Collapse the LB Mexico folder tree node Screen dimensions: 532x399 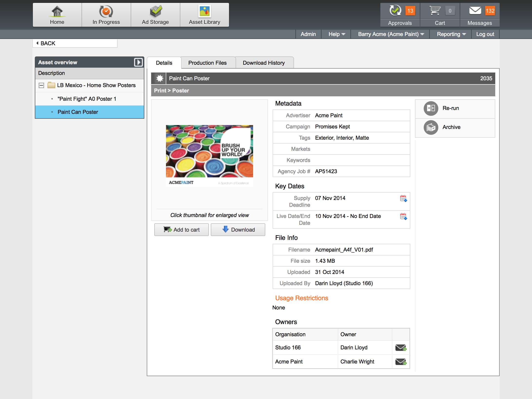[41, 85]
